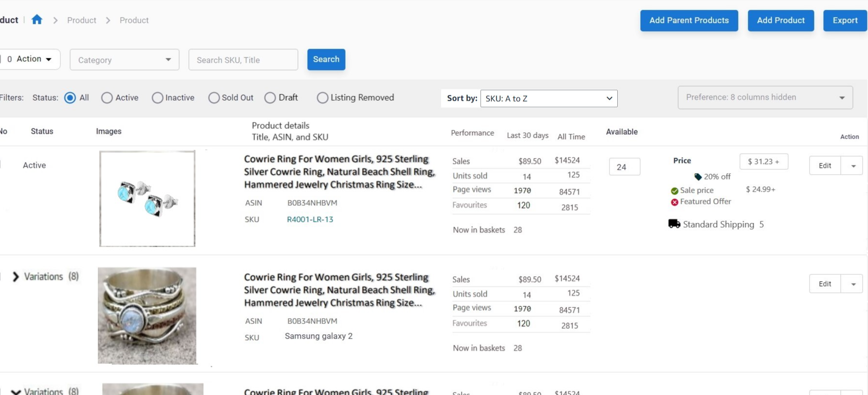Screen dimensions: 868x395
Task: Click the Search SKU, Title field
Action: click(243, 60)
